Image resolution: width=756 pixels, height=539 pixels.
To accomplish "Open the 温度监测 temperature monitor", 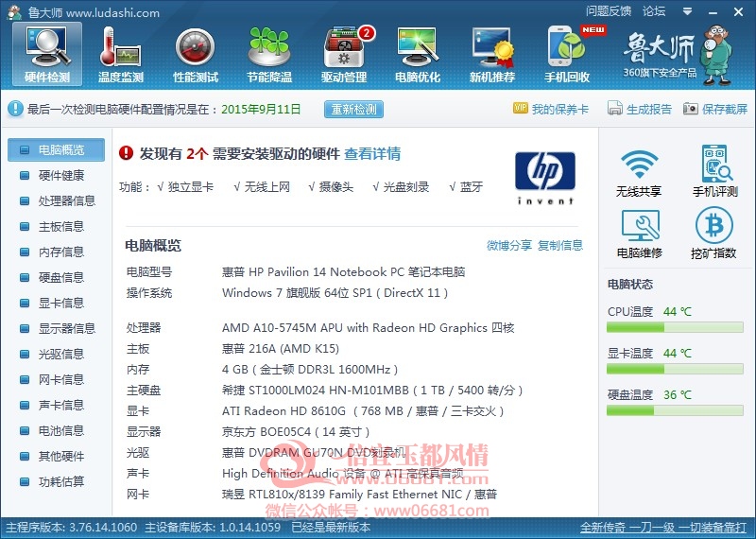I will point(121,54).
